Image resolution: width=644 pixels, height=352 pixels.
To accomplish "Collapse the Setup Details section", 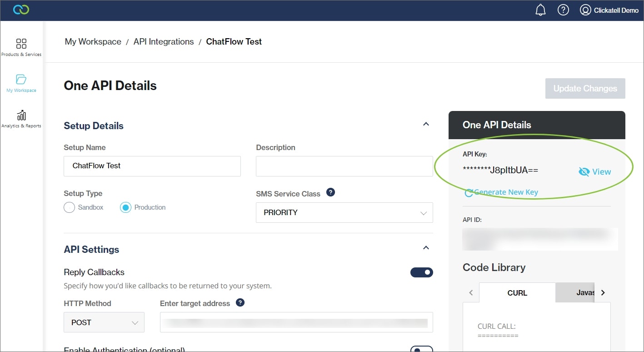I will 426,124.
